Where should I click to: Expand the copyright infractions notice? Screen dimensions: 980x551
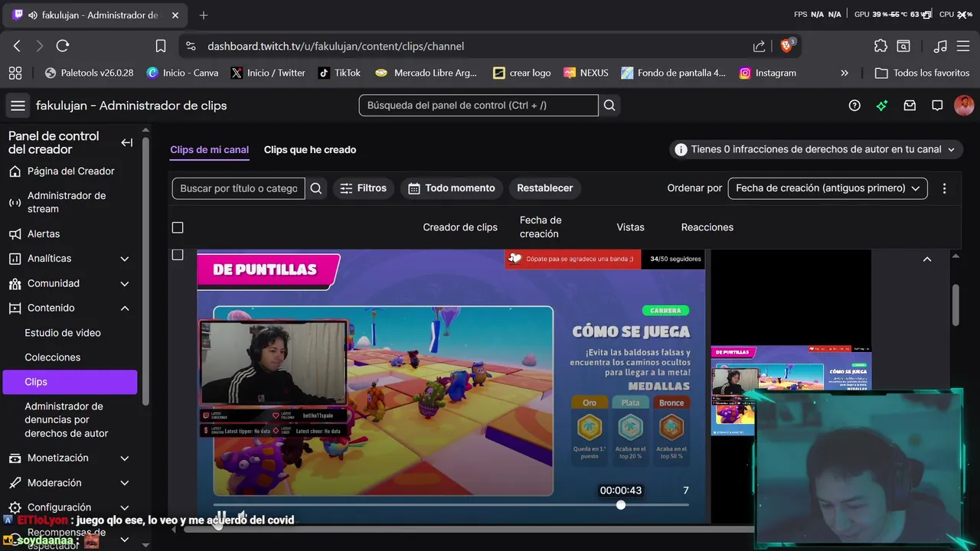[816, 149]
